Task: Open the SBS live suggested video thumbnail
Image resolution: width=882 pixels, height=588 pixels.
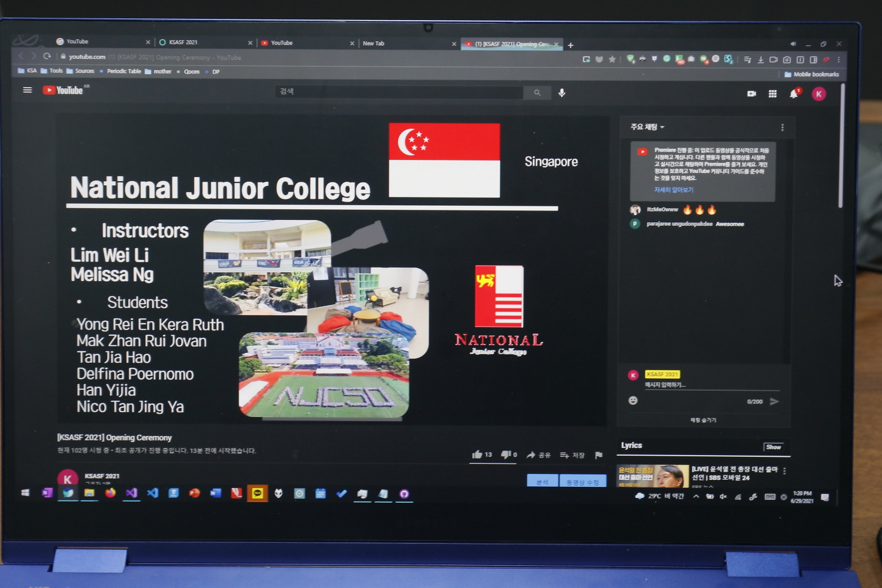Action: click(652, 476)
